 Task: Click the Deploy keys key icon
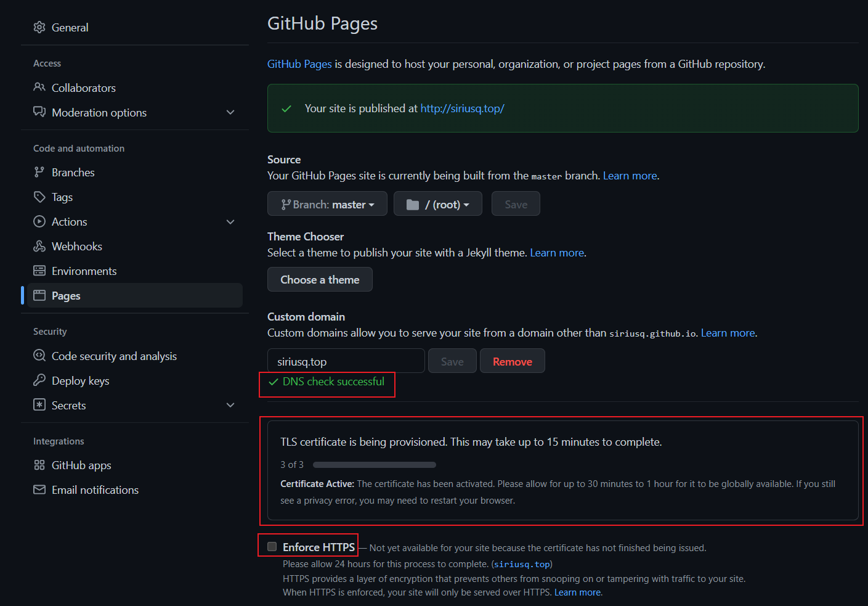point(39,380)
